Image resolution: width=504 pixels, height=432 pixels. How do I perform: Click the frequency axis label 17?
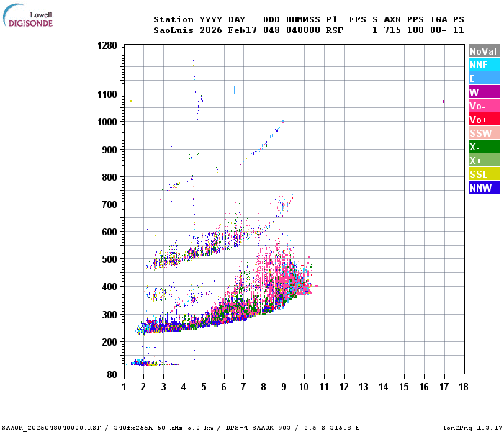(444, 387)
